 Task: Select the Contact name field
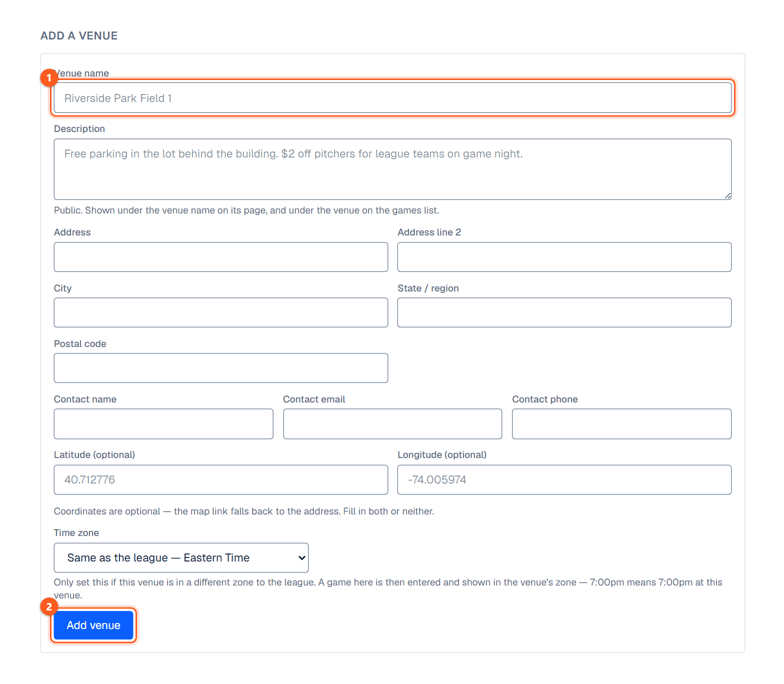click(x=163, y=424)
